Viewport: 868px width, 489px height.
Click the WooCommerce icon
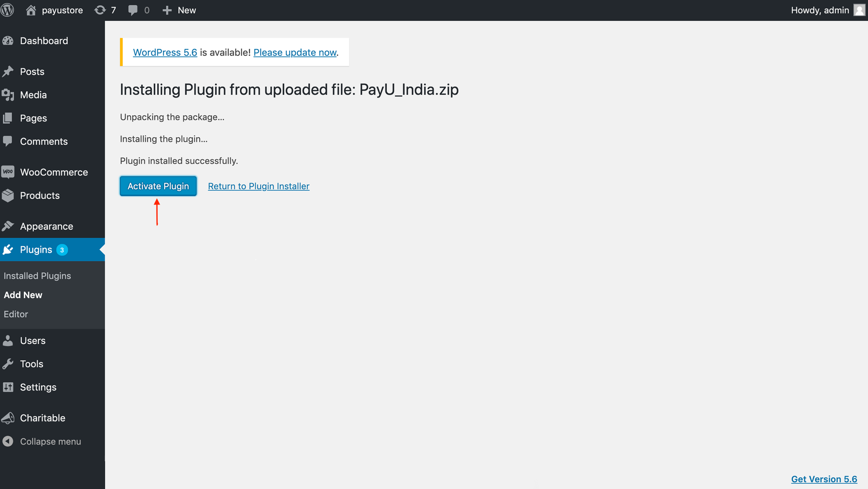click(8, 172)
